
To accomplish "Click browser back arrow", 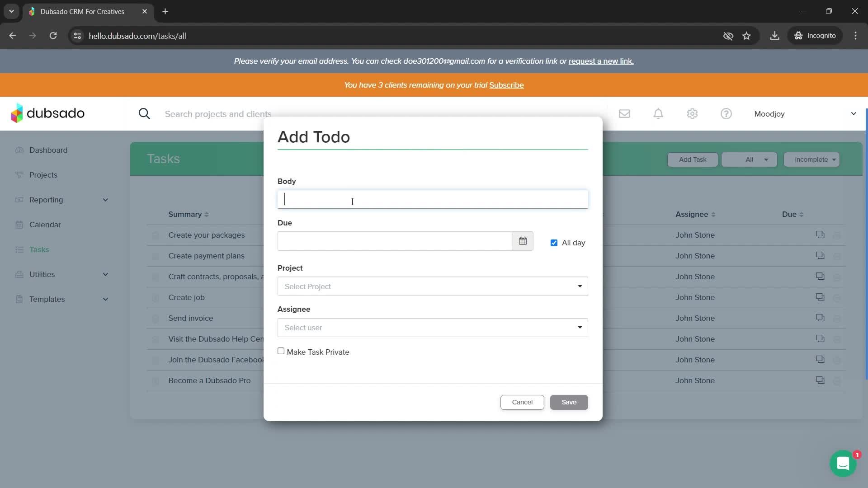I will (x=13, y=36).
